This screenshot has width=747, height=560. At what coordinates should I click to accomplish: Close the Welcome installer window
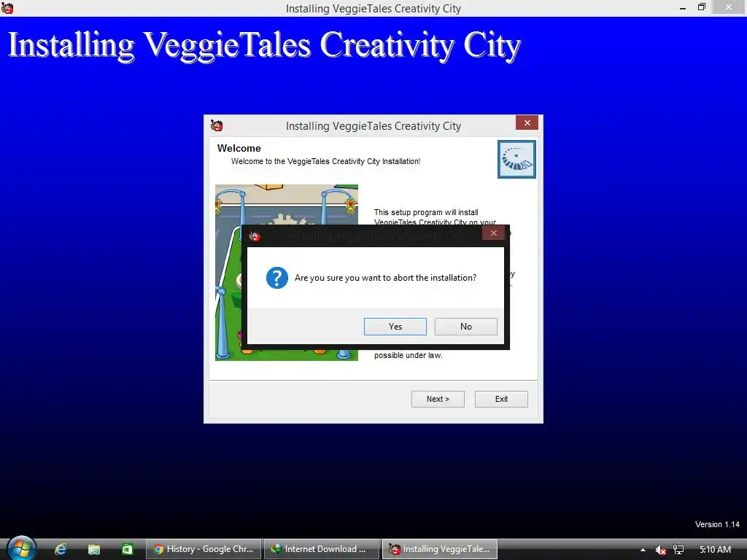[x=527, y=122]
